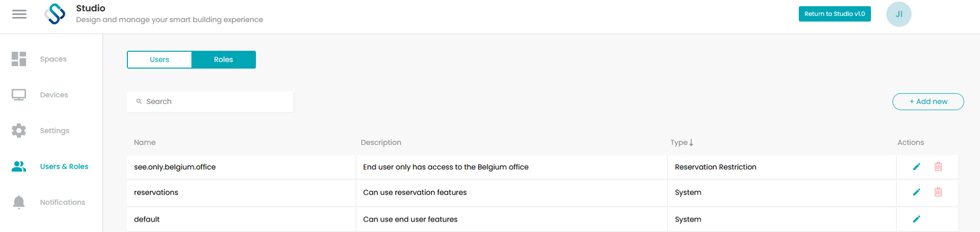Open Spaces in the sidebar
Image resolution: width=980 pixels, height=232 pixels.
coord(53,59)
